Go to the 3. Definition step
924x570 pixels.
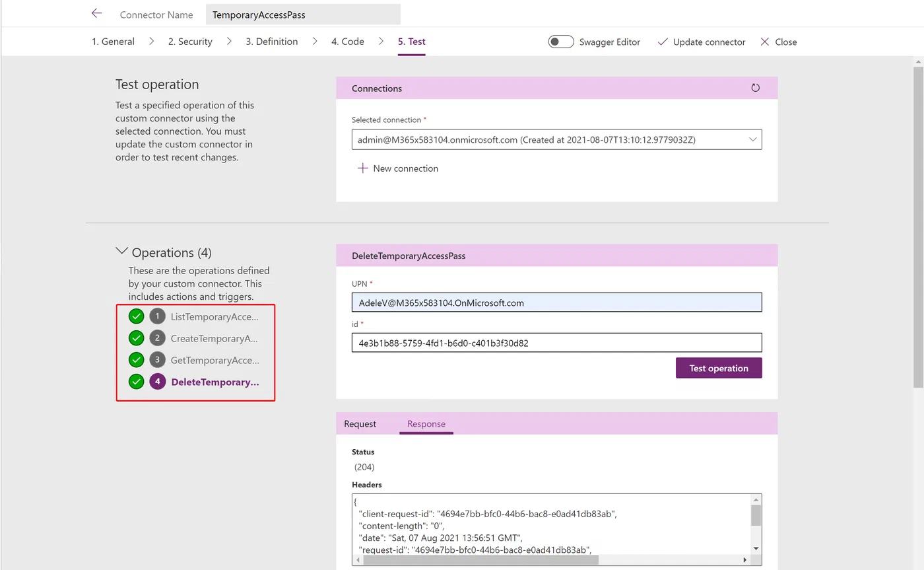[272, 42]
